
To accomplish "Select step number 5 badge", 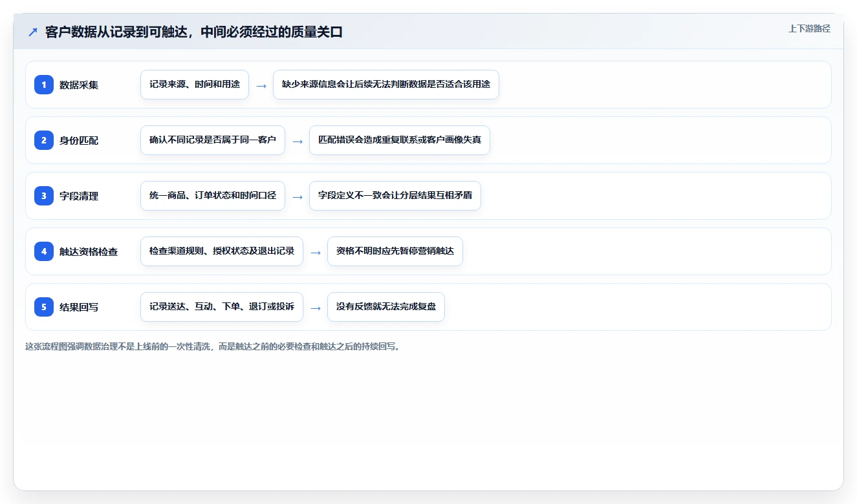I will click(44, 307).
